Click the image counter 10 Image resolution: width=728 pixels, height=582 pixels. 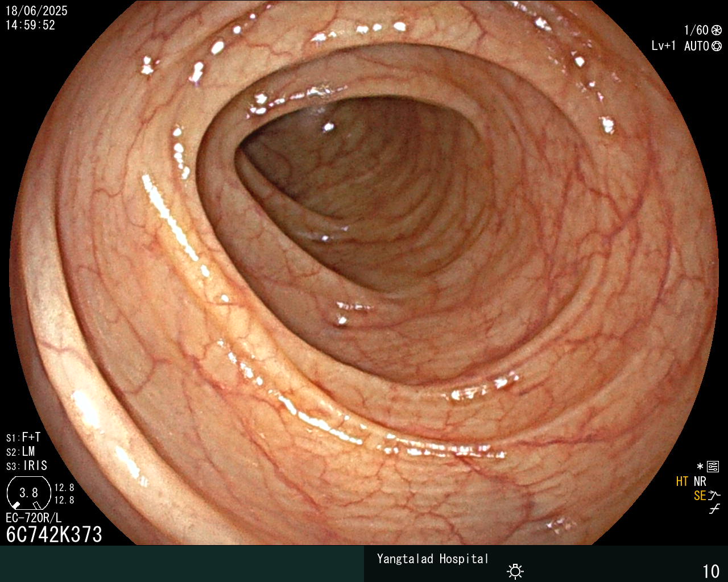[x=711, y=571]
